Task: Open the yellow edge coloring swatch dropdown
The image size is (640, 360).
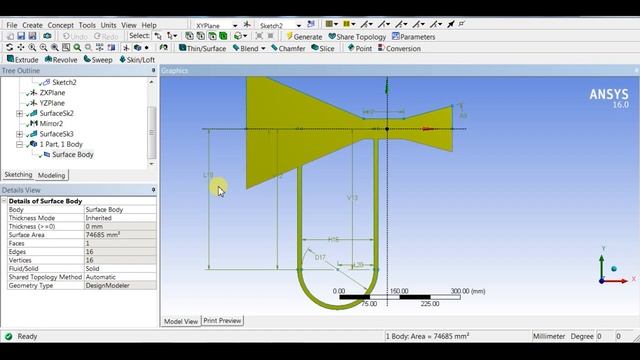Action: (349, 24)
